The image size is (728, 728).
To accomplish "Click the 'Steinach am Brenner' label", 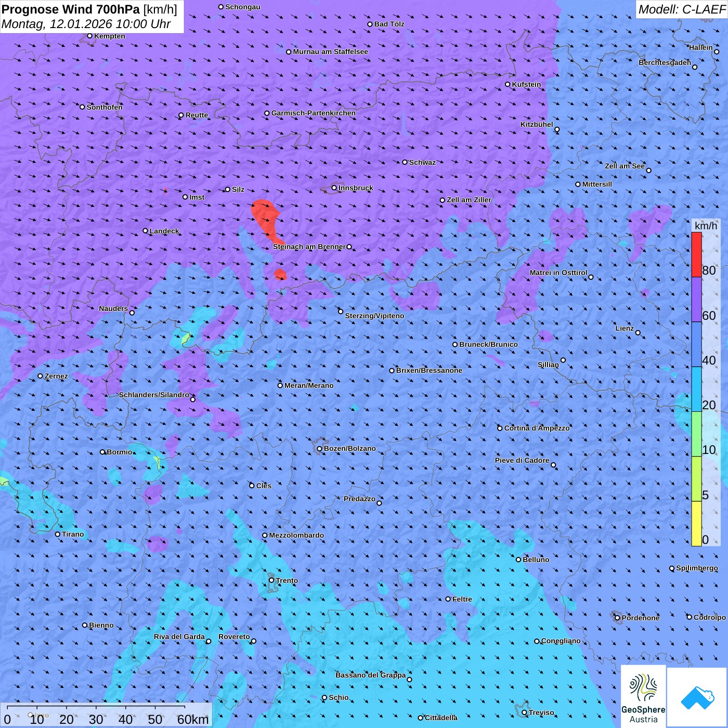I will [x=309, y=246].
